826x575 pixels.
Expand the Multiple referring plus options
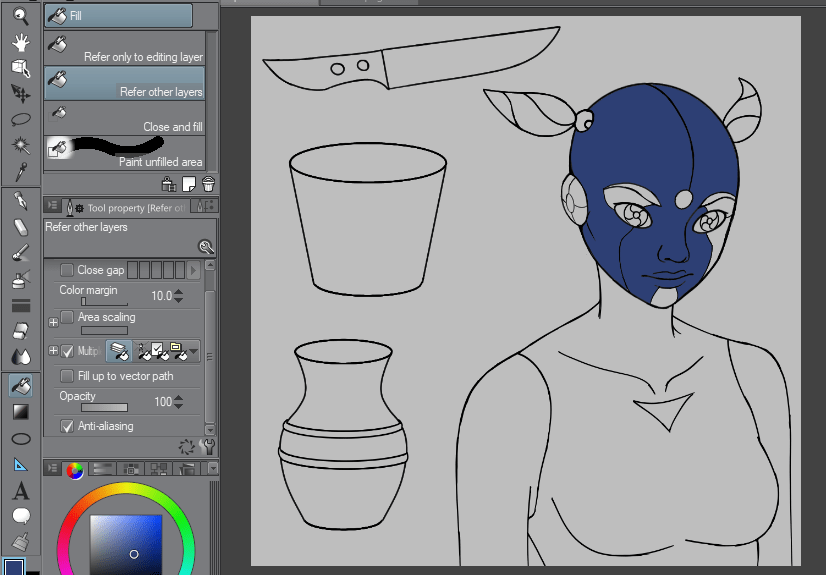pos(53,350)
